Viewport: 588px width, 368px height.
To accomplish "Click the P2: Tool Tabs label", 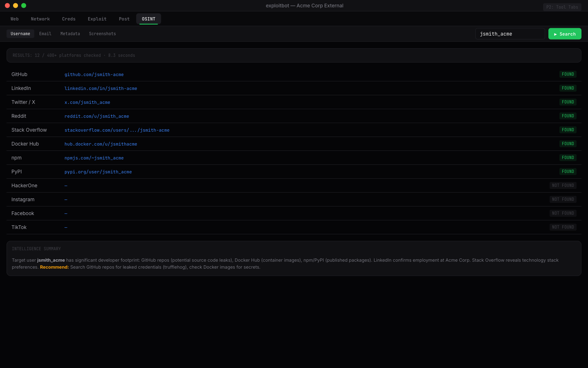I will click(x=562, y=7).
